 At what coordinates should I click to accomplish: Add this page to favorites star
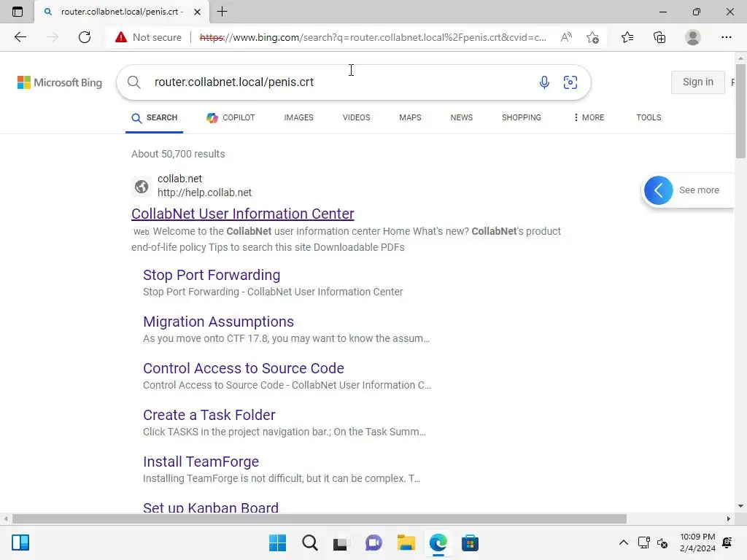pyautogui.click(x=592, y=37)
